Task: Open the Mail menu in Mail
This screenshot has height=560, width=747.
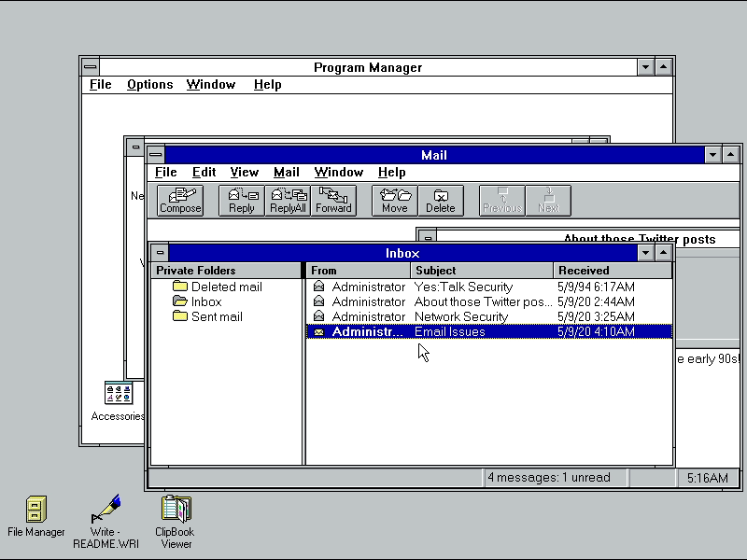Action: (286, 172)
